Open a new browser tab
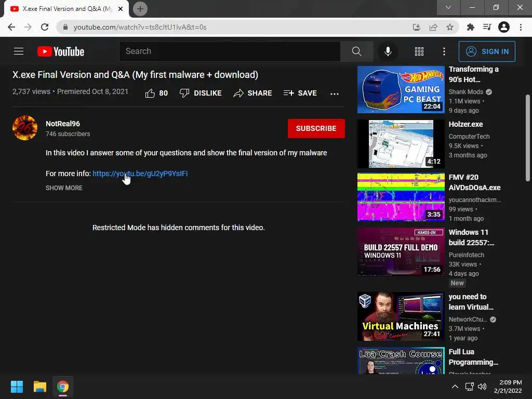Screen dimensions: 532x399 140,9
